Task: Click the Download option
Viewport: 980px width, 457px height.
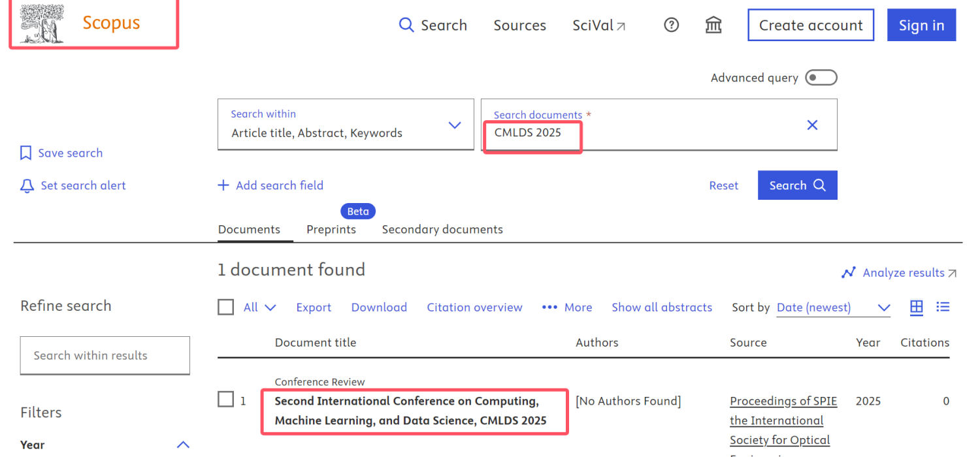Action: tap(379, 307)
